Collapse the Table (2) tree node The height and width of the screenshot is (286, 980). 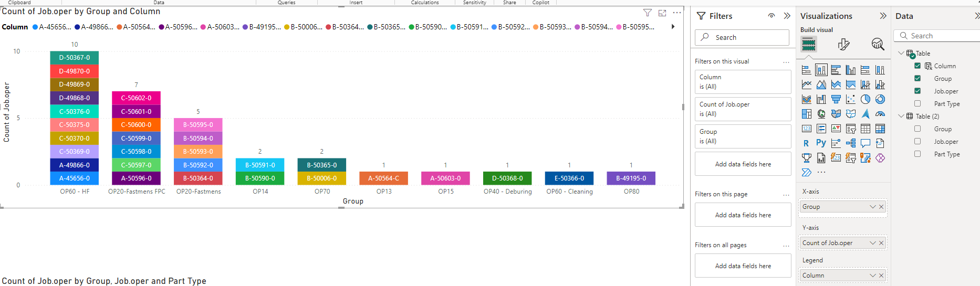[901, 116]
